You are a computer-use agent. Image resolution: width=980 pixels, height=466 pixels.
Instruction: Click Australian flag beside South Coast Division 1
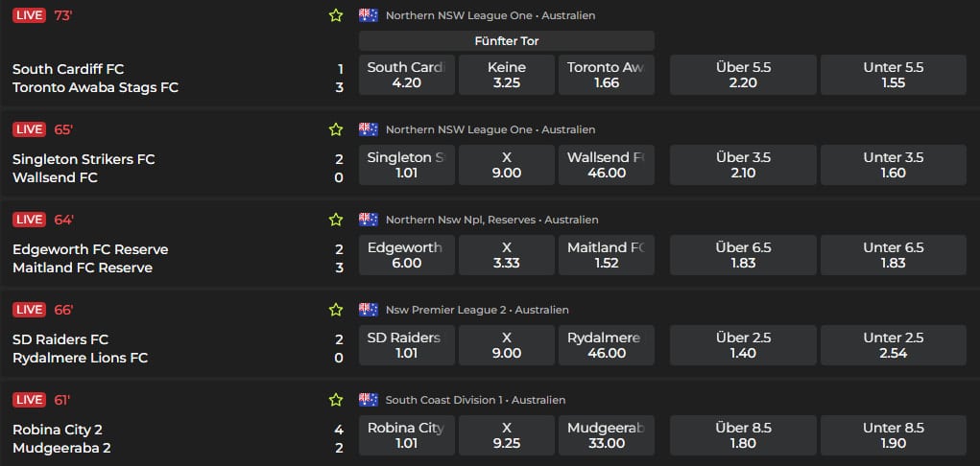(368, 400)
